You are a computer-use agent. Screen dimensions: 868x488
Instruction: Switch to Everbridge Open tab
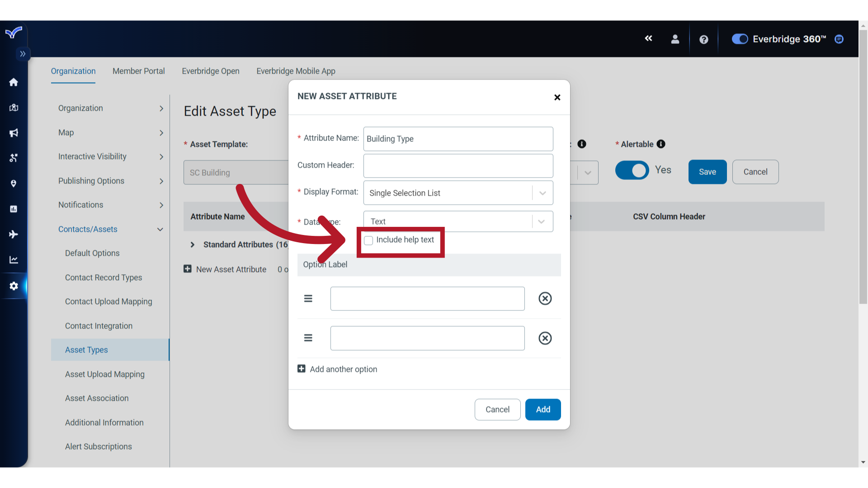pos(211,71)
